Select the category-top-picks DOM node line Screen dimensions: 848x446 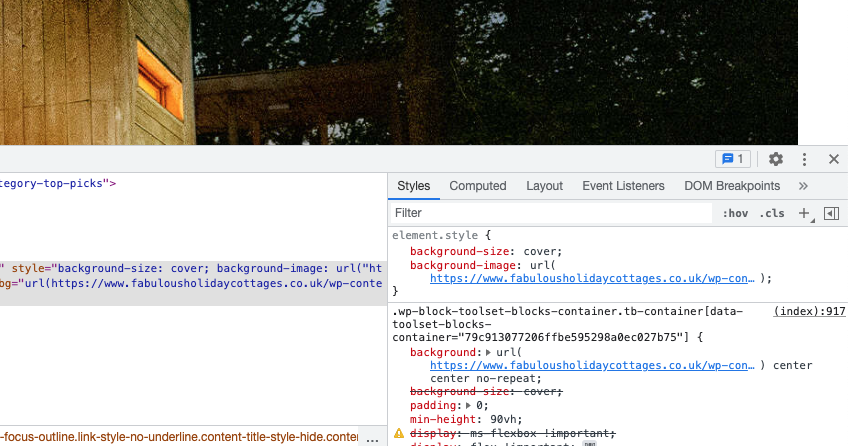(x=58, y=183)
